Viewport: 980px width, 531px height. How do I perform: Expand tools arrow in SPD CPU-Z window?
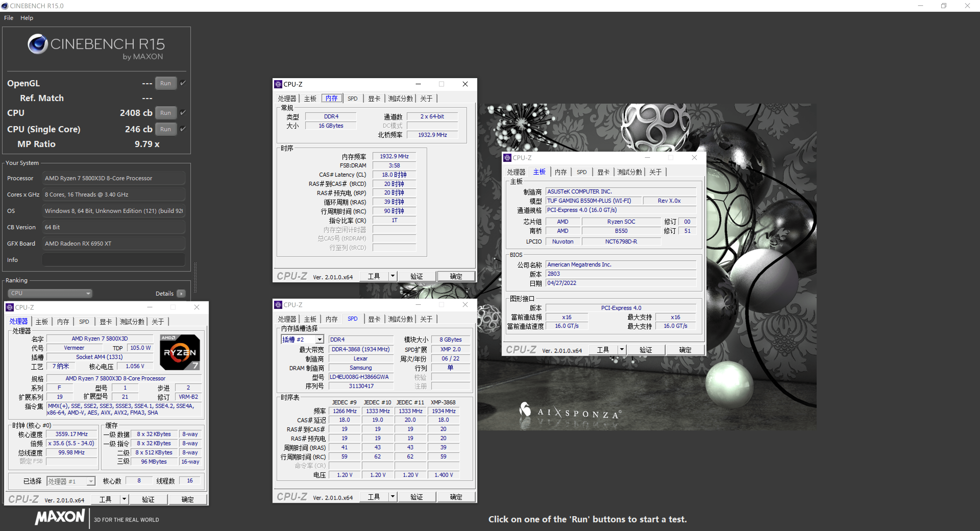393,497
